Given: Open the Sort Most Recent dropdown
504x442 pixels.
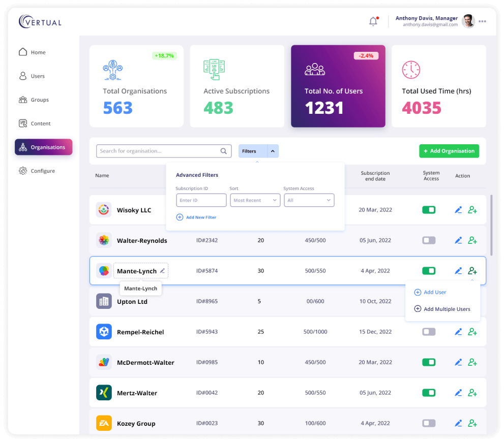Looking at the screenshot, I should pyautogui.click(x=255, y=200).
